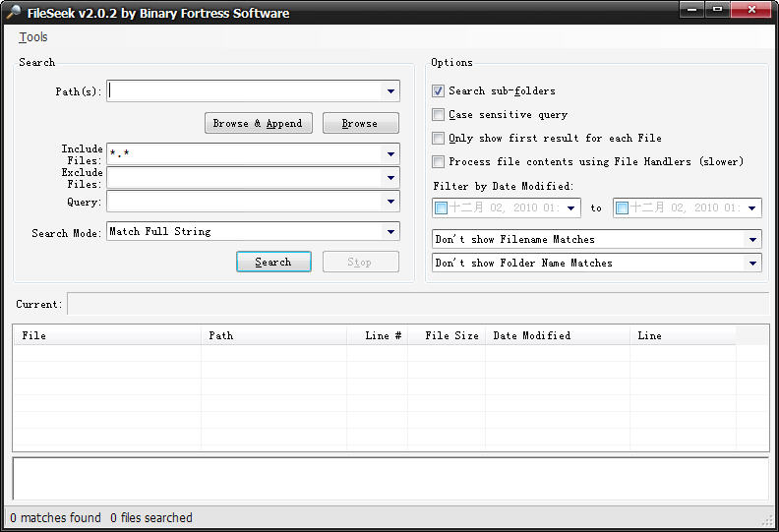Expand the Filename Matches dropdown
The width and height of the screenshot is (779, 532).
point(753,240)
